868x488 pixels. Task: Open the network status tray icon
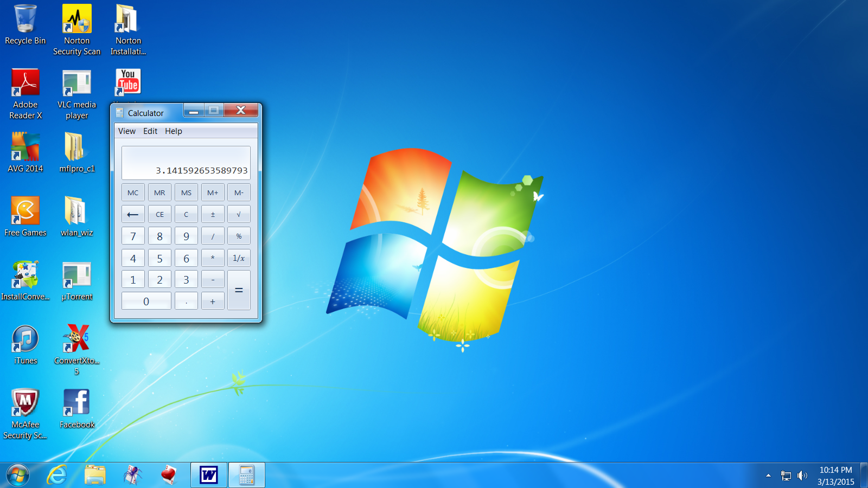tap(786, 476)
